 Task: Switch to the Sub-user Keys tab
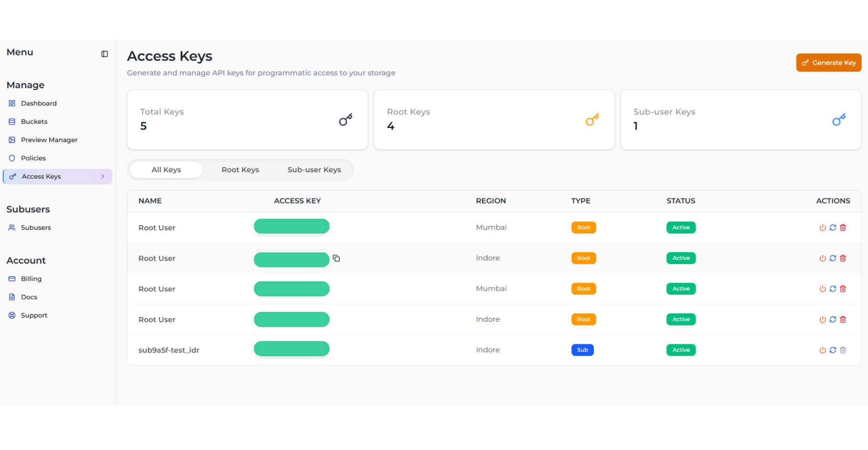(314, 170)
